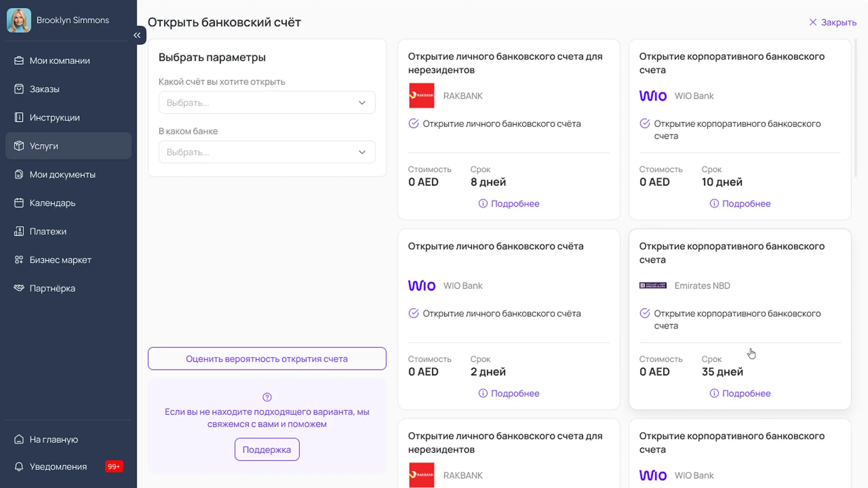Image resolution: width=868 pixels, height=488 pixels.
Task: Click the briefcase icon beside Мои компании
Action: [x=19, y=61]
